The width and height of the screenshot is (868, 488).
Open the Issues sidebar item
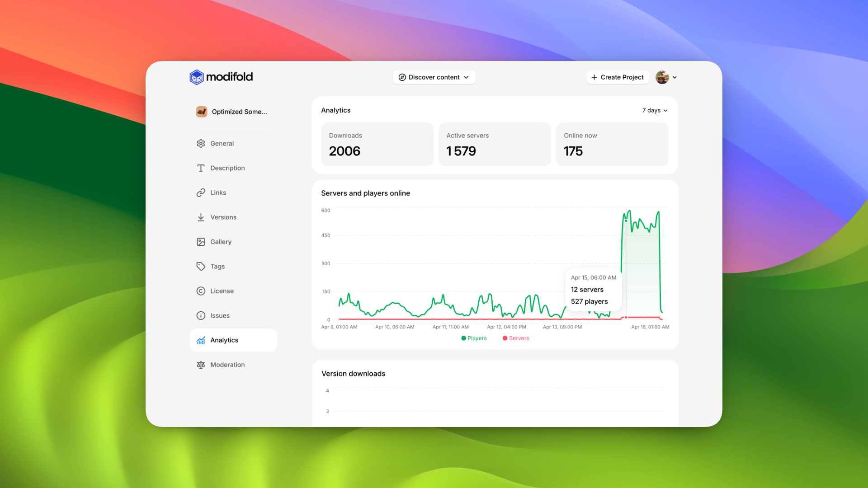pos(220,315)
